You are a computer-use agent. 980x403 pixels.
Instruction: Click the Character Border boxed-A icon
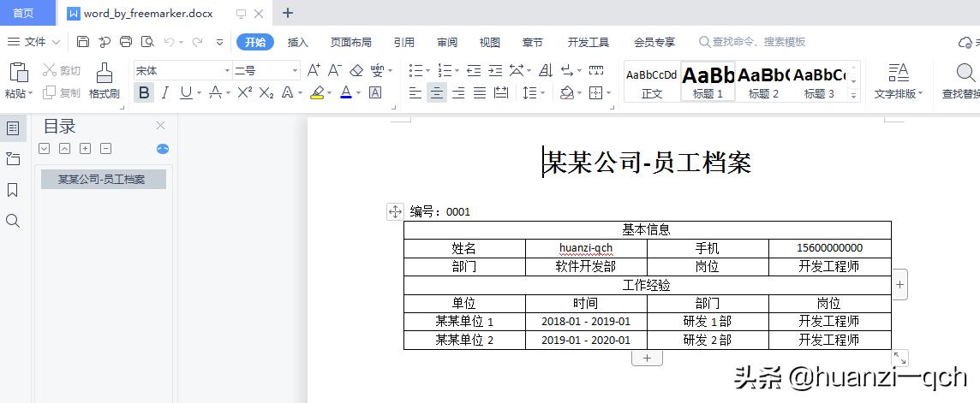(x=375, y=93)
